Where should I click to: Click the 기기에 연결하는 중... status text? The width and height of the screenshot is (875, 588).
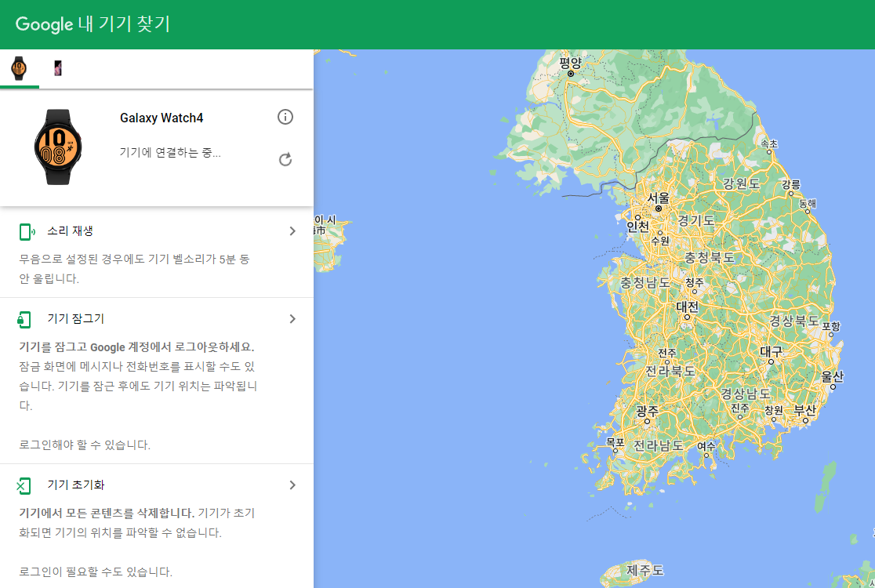[x=170, y=152]
